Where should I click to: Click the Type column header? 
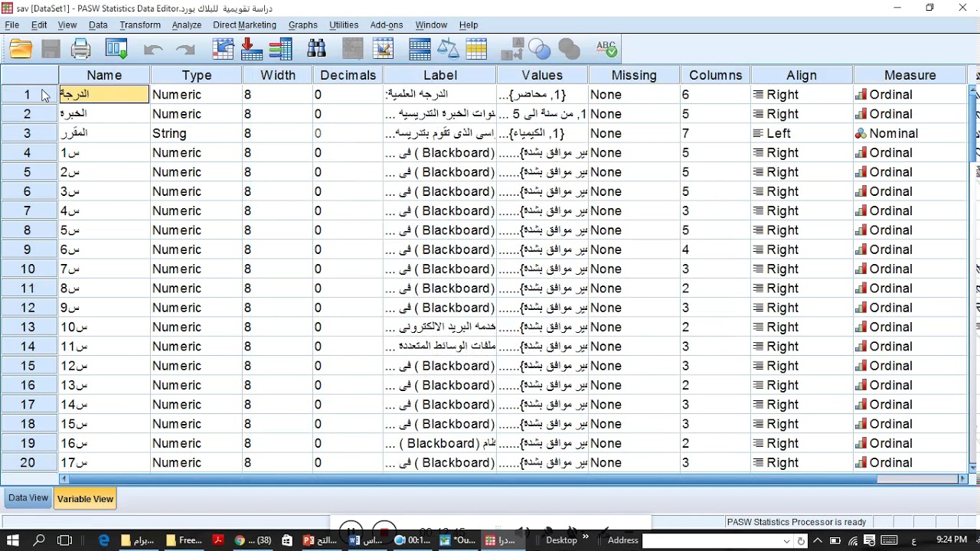click(197, 75)
